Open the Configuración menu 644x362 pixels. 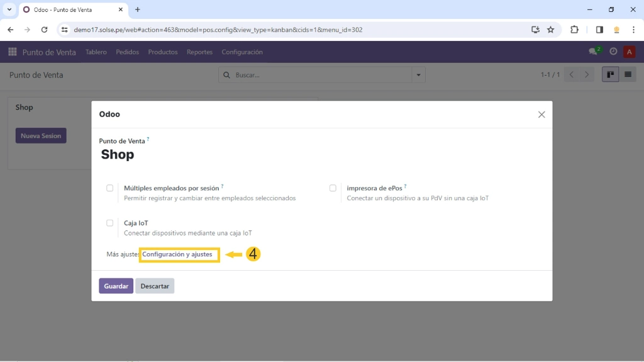tap(242, 52)
